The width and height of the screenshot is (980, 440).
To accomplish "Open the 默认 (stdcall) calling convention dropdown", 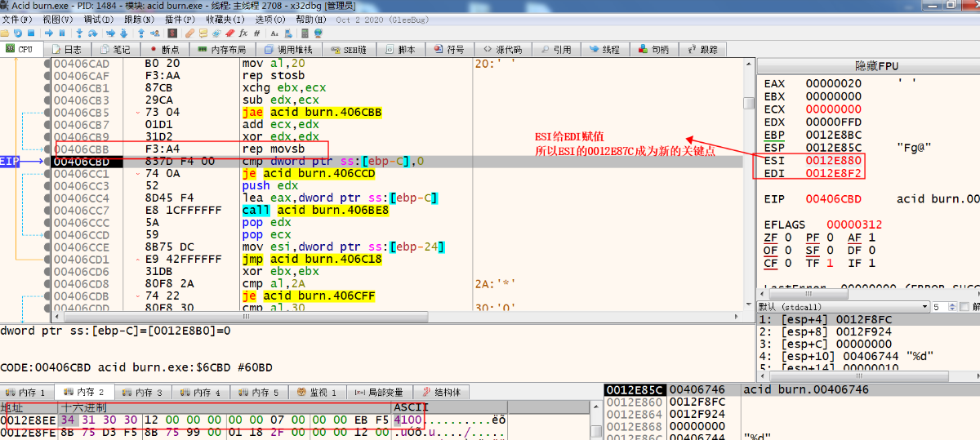I will 844,306.
